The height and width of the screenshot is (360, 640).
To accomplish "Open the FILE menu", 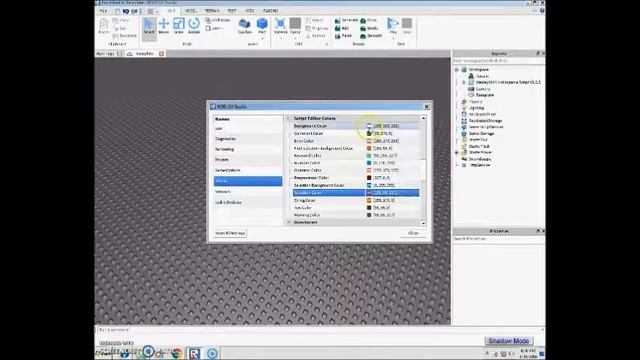I will coord(104,11).
